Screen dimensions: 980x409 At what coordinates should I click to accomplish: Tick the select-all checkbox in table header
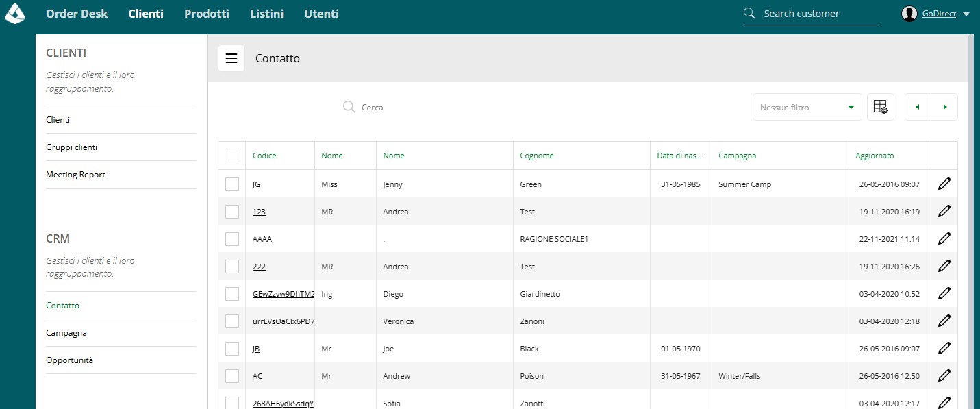pos(231,156)
